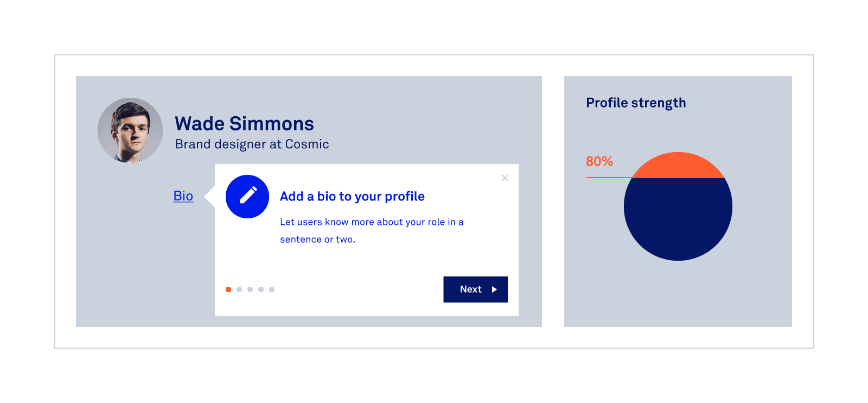Select the fourth step dot
The width and height of the screenshot is (868, 403).
coord(261,289)
